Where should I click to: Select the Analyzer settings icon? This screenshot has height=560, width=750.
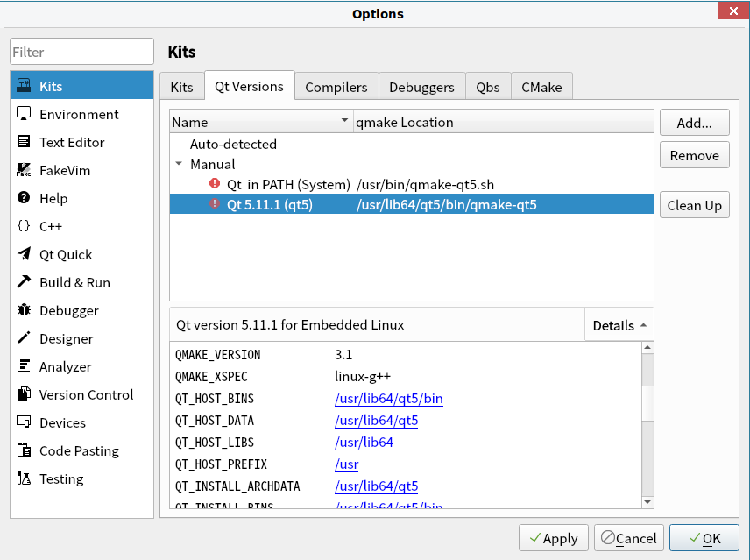pyautogui.click(x=24, y=366)
